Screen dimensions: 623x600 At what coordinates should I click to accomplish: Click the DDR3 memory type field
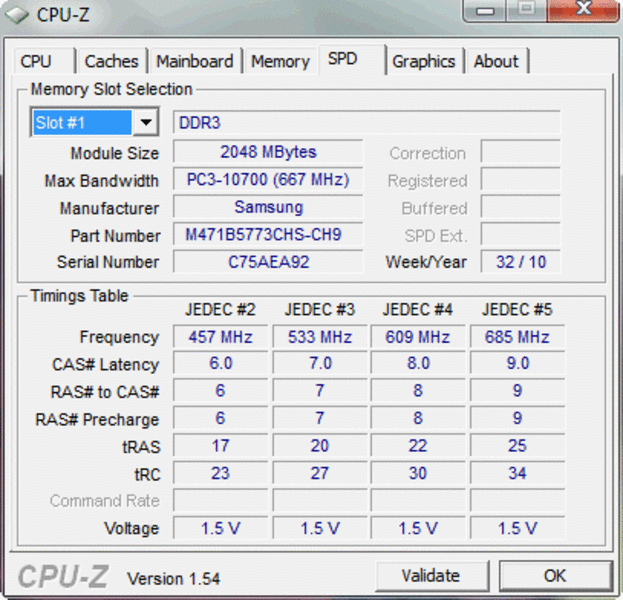click(x=367, y=122)
